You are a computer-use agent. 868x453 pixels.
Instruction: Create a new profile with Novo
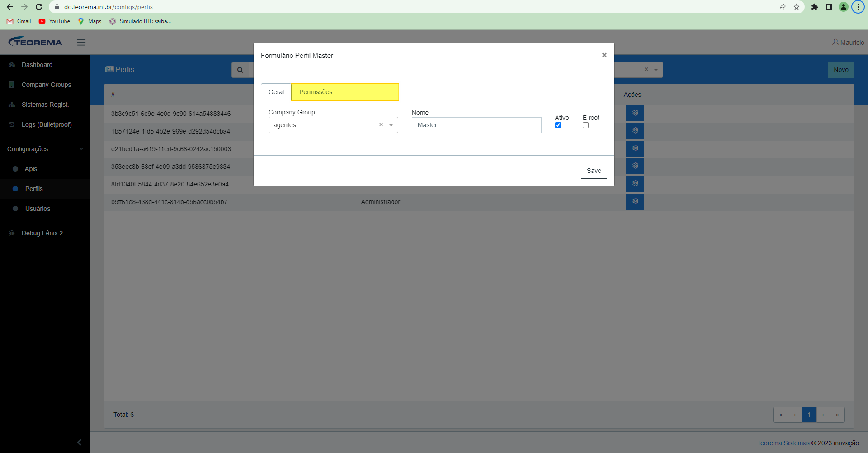[x=841, y=70]
